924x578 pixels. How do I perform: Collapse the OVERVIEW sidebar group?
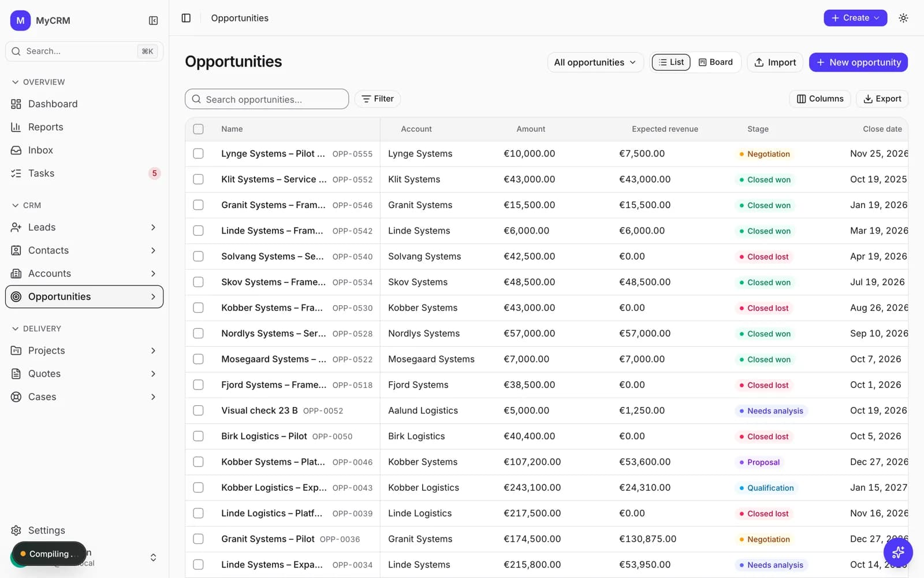point(38,82)
